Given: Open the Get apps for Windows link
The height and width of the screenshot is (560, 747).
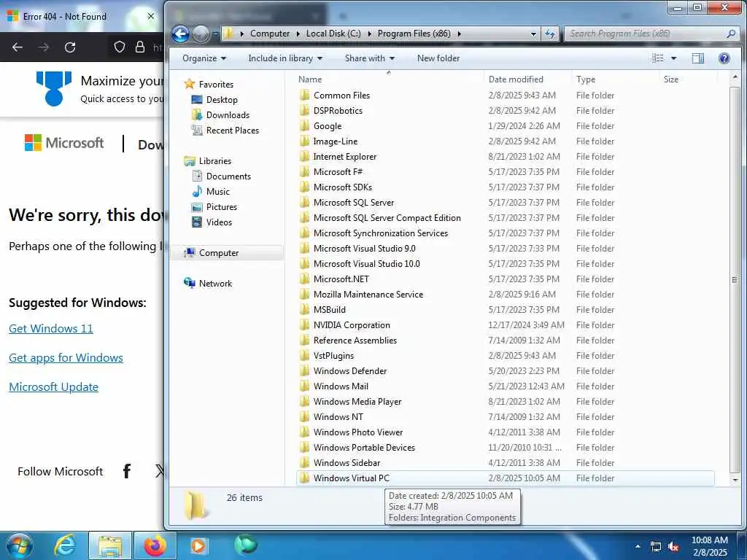Looking at the screenshot, I should point(66,357).
